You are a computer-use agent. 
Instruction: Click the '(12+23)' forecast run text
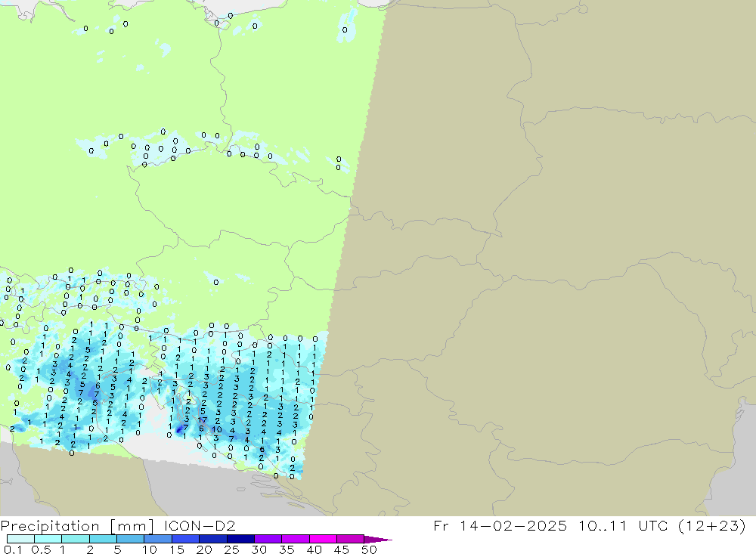(x=711, y=525)
